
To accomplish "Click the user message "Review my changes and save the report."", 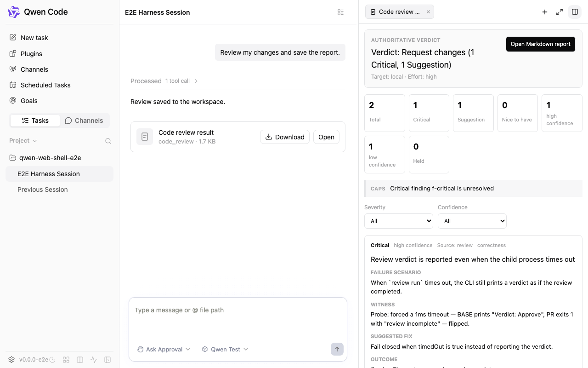I will (280, 52).
